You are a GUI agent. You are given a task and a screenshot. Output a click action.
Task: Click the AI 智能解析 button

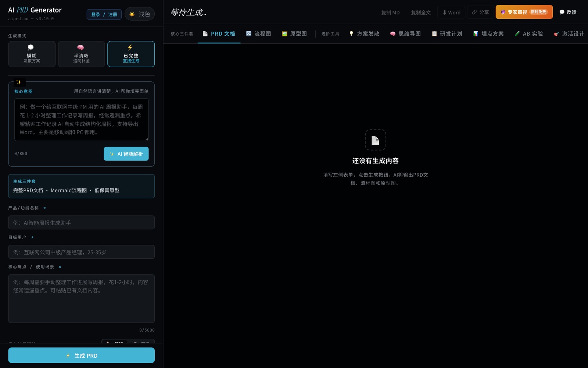[x=126, y=154]
